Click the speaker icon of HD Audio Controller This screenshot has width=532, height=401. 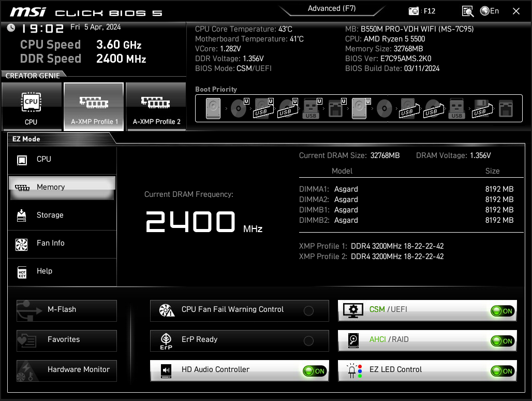166,371
